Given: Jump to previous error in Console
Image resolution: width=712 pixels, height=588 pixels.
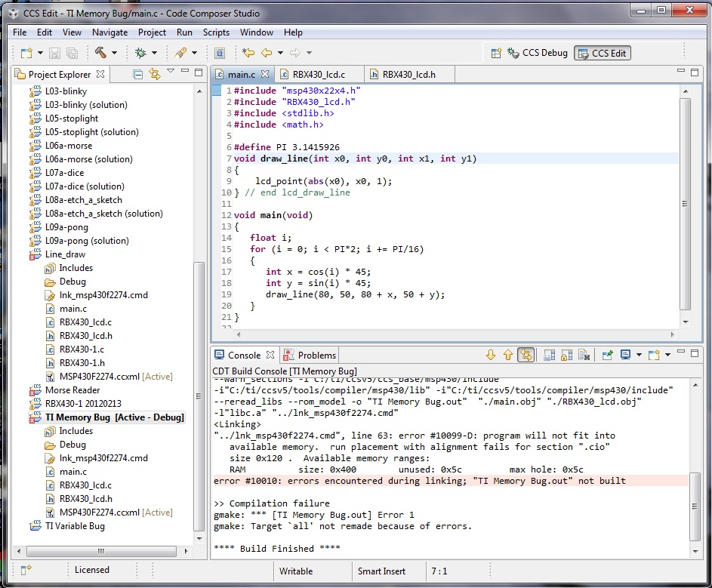Looking at the screenshot, I should (507, 355).
